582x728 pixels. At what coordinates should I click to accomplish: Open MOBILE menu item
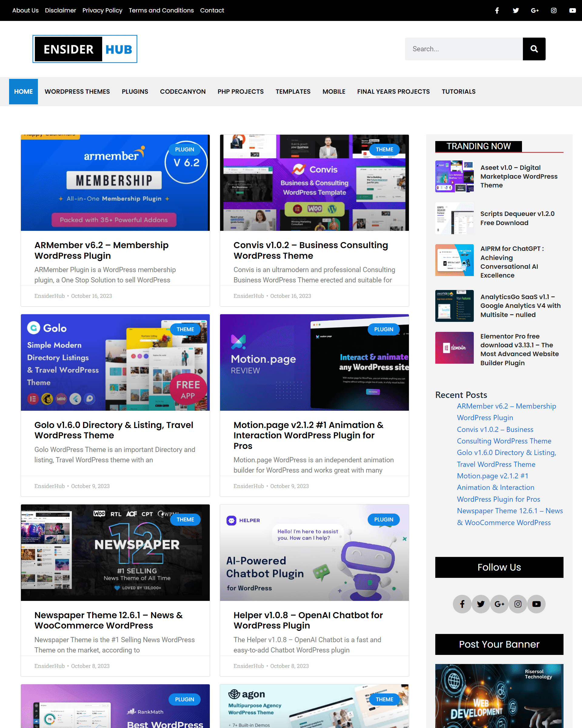[x=334, y=92]
